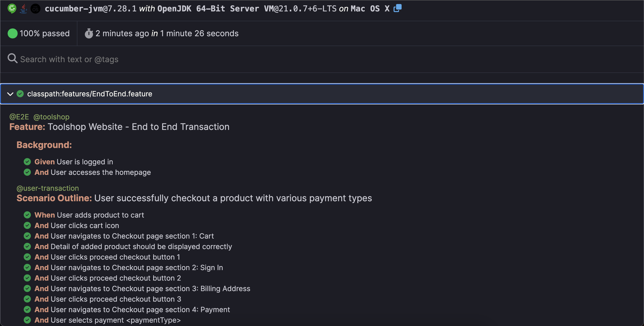The image size is (644, 326).
Task: Click the 'User selects payment <paymentType>' step
Action: (108, 320)
